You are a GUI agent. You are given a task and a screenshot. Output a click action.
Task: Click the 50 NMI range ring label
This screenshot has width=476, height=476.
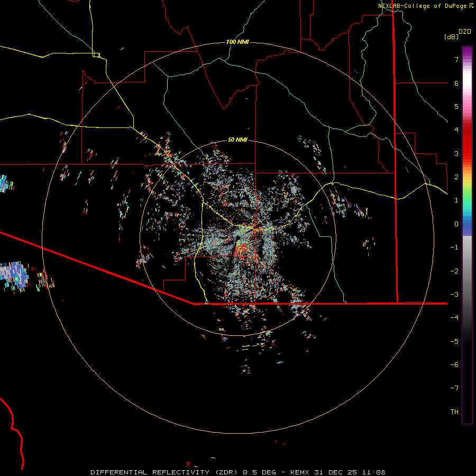point(237,140)
